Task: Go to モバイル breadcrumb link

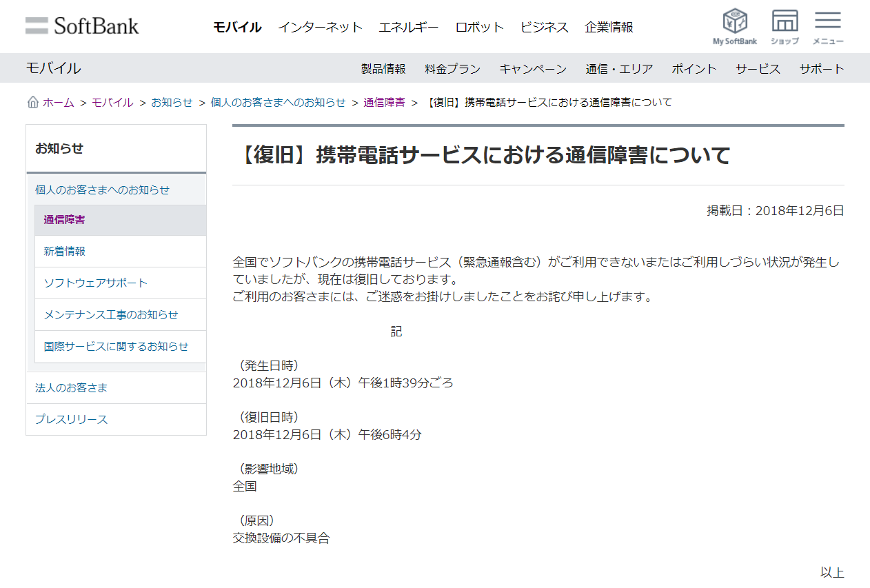Action: 112,103
